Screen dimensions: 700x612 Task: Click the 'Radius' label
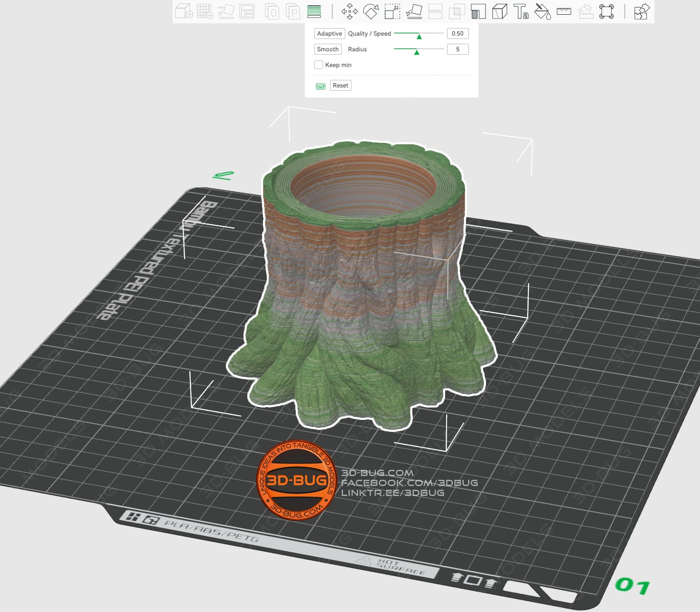coord(357,49)
